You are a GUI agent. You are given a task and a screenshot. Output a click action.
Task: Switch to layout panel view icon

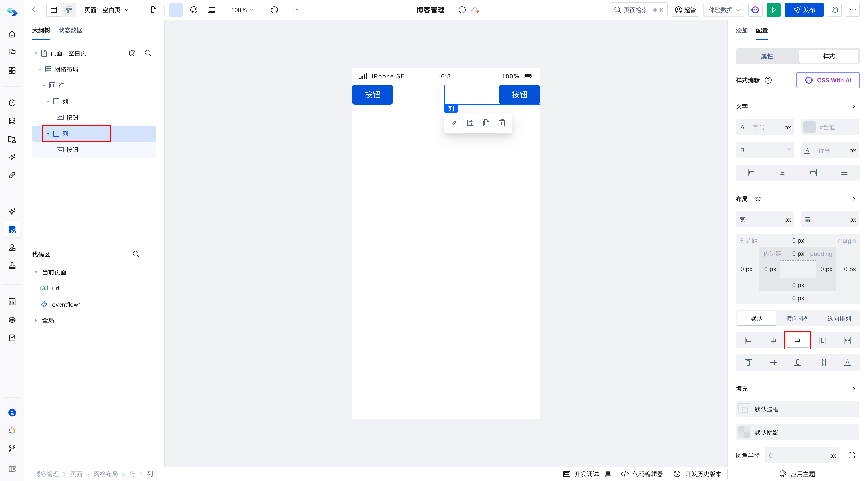[69, 10]
